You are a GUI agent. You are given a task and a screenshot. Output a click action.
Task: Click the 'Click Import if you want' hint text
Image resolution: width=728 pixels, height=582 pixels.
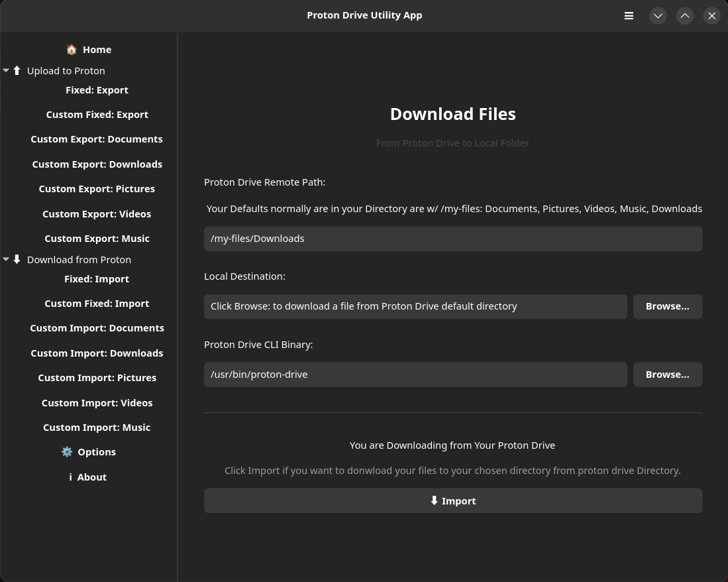point(452,471)
